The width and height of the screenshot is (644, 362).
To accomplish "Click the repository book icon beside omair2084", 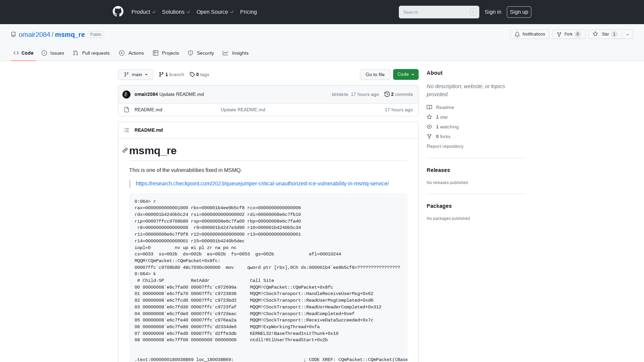I will [x=13, y=35].
